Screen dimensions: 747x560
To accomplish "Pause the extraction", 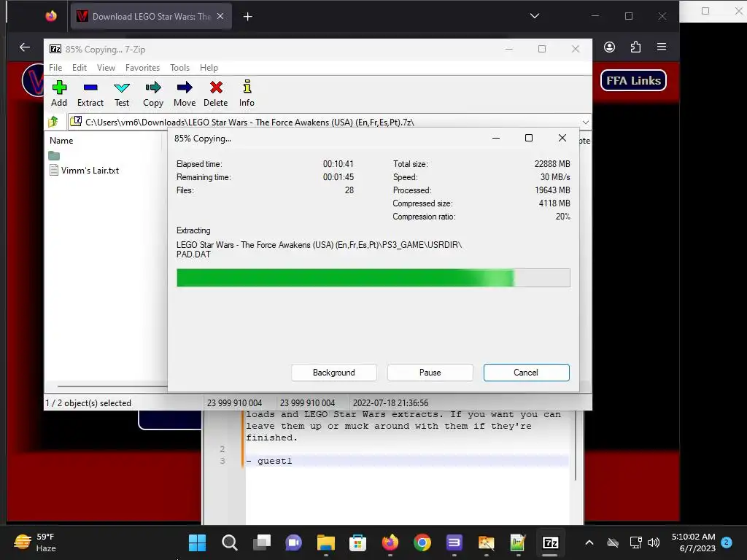I will [430, 373].
